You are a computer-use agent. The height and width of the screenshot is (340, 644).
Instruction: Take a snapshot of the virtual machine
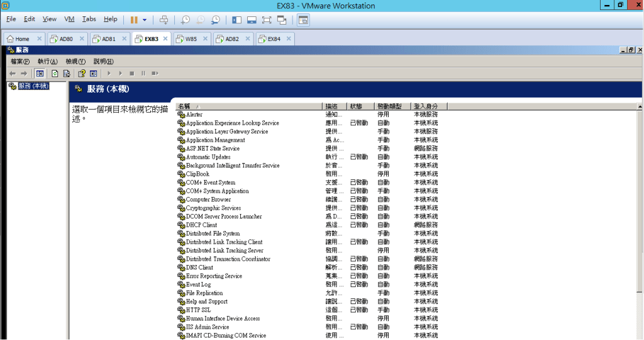click(186, 20)
